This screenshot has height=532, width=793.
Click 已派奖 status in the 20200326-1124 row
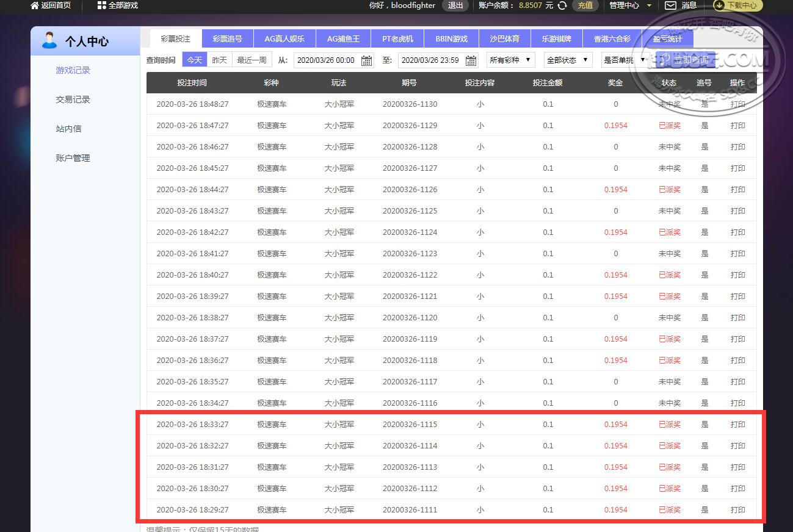click(x=670, y=232)
